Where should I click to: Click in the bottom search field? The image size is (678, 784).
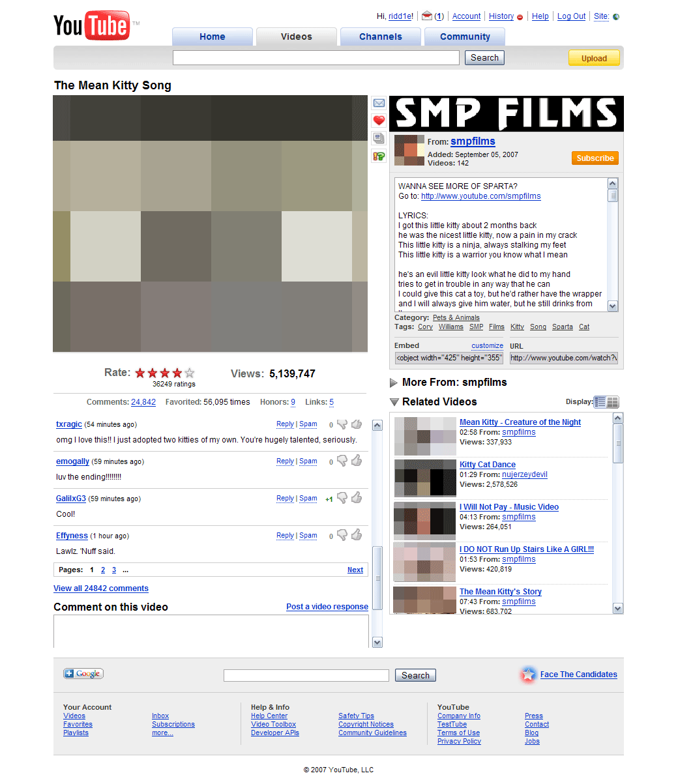(306, 675)
